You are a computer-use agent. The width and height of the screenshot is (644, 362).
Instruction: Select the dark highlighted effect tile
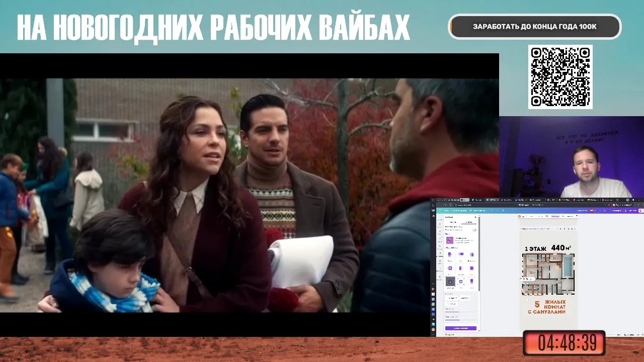point(450,281)
